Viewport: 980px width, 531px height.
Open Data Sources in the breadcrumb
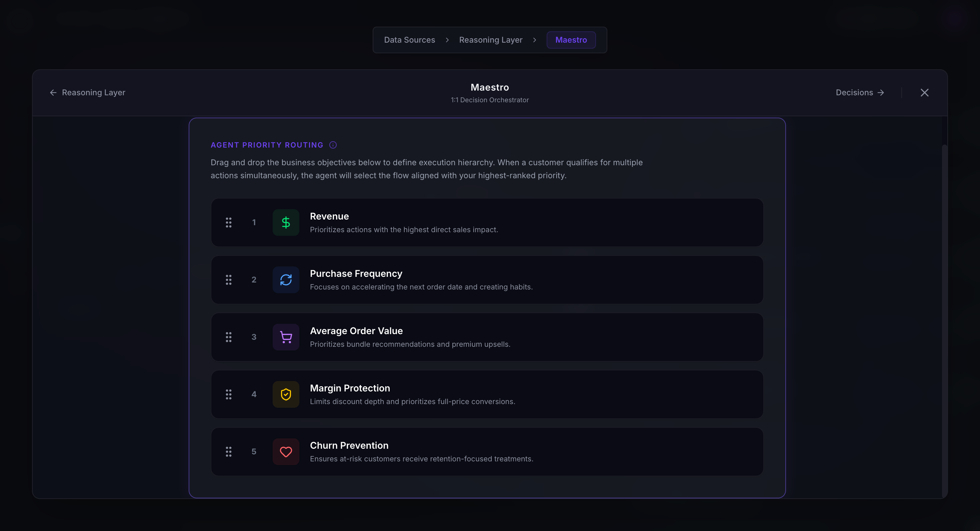coord(409,40)
